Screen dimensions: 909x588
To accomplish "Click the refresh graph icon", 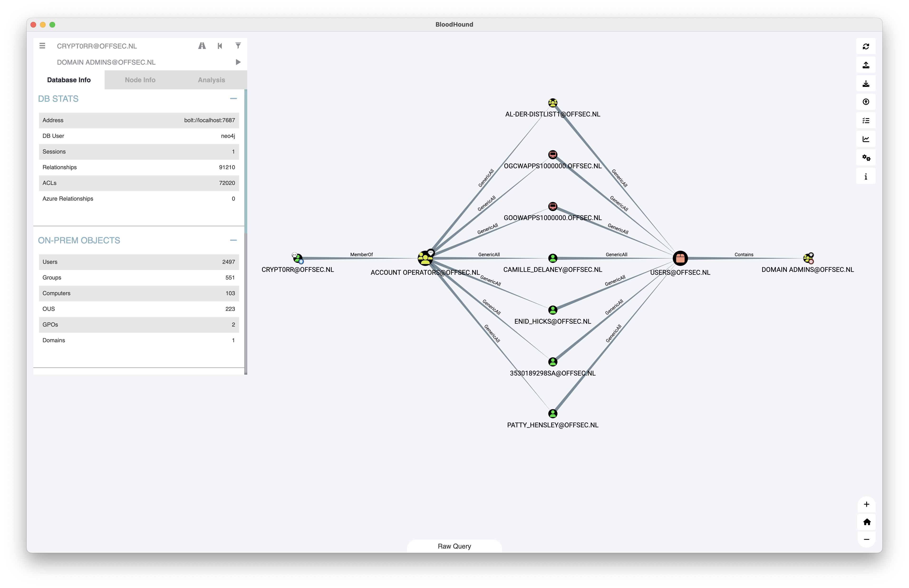I will (865, 47).
